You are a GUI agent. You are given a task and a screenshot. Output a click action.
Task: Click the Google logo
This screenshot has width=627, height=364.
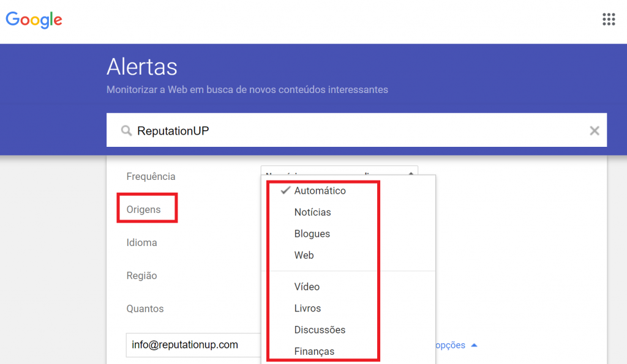tap(34, 20)
